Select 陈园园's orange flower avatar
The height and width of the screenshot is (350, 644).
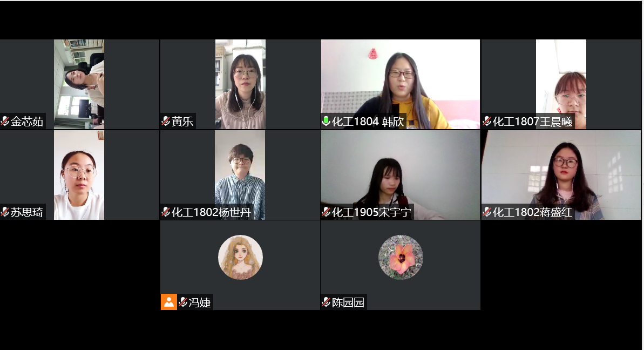point(401,257)
